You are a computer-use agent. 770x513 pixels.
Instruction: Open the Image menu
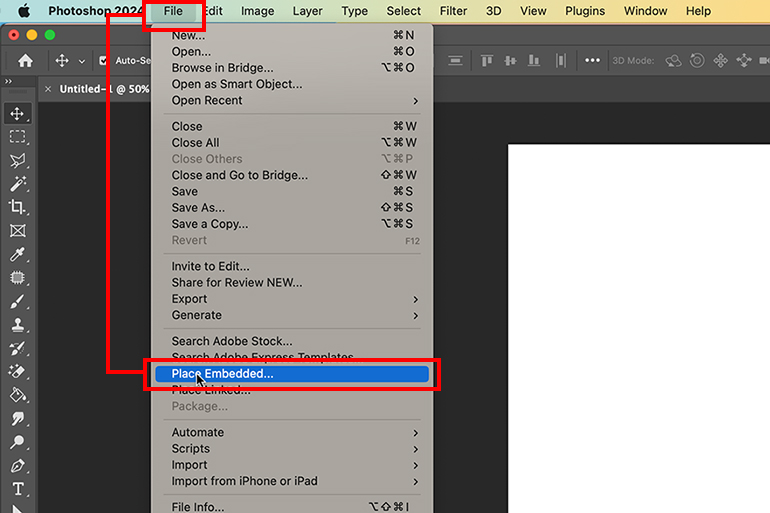tap(257, 11)
